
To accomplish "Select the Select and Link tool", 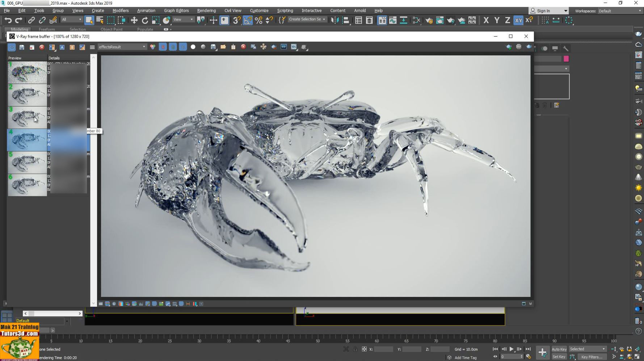I will [31, 20].
